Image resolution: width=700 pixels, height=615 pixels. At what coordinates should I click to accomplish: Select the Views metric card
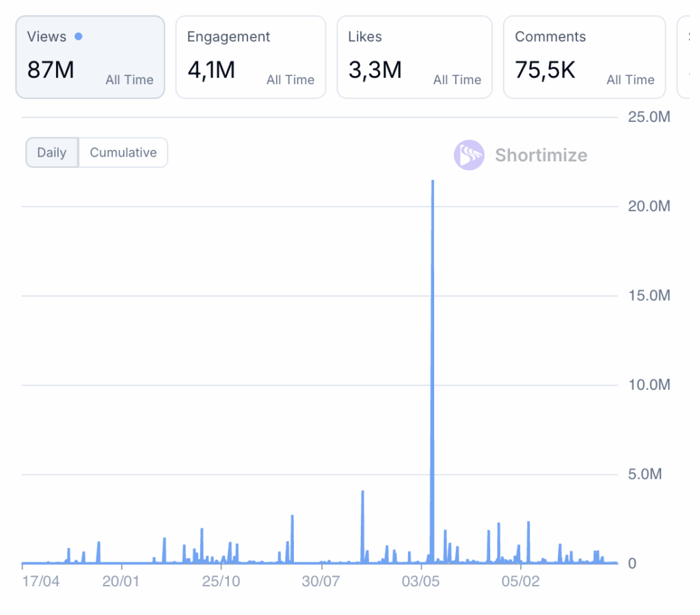(90, 57)
